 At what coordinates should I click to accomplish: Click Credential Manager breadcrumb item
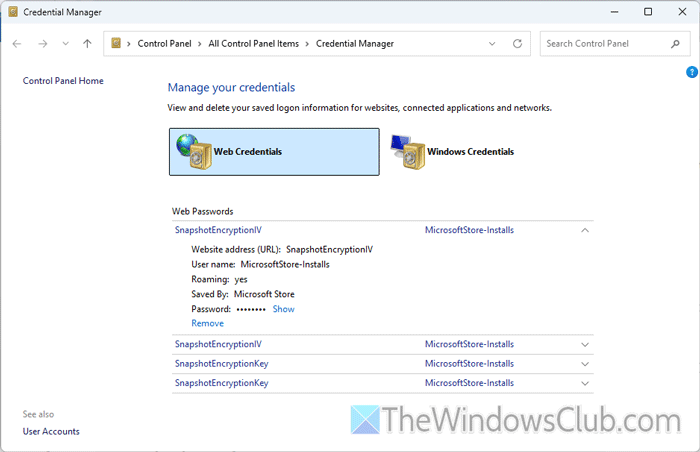point(355,44)
